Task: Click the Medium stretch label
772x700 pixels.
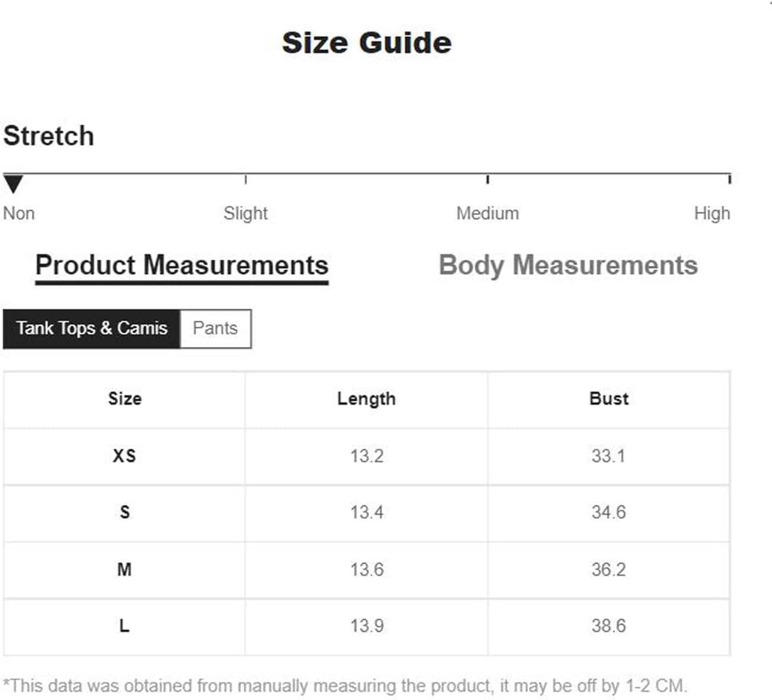Action: click(487, 213)
